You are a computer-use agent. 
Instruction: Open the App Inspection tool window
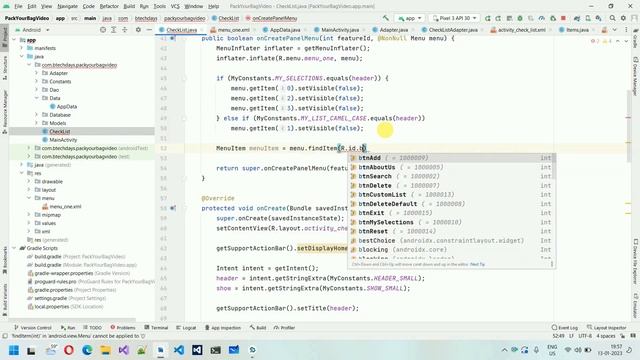(223, 328)
